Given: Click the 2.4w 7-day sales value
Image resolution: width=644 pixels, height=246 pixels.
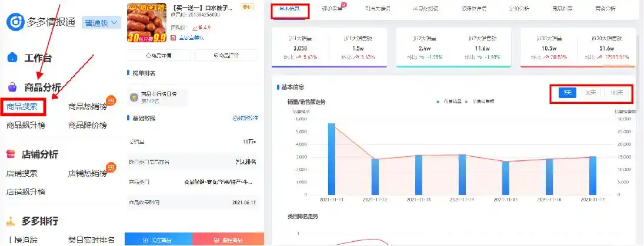Looking at the screenshot, I should point(425,48).
